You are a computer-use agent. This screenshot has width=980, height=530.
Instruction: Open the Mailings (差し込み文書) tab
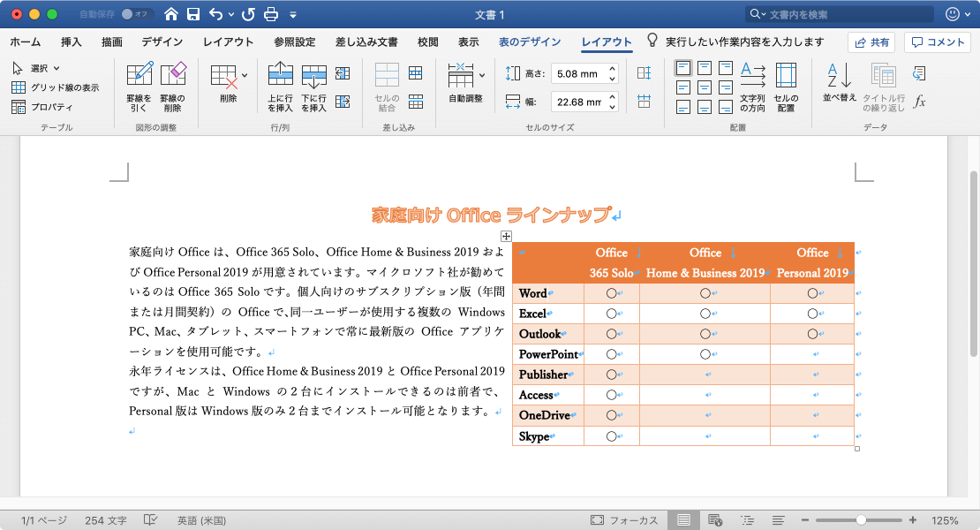(366, 42)
